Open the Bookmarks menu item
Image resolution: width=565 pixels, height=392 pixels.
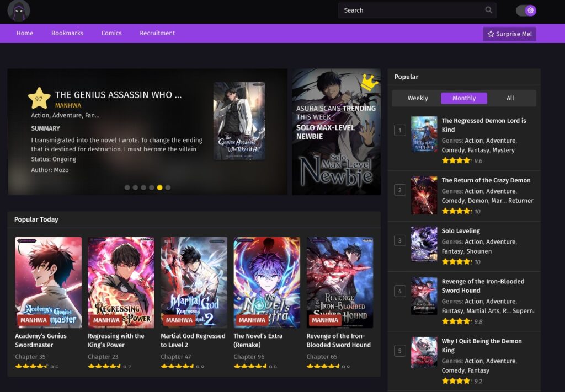67,33
